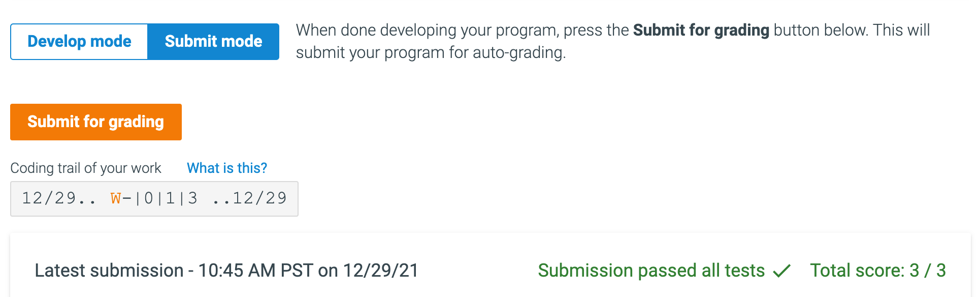Click the score "0" in coding trail

pos(149,198)
